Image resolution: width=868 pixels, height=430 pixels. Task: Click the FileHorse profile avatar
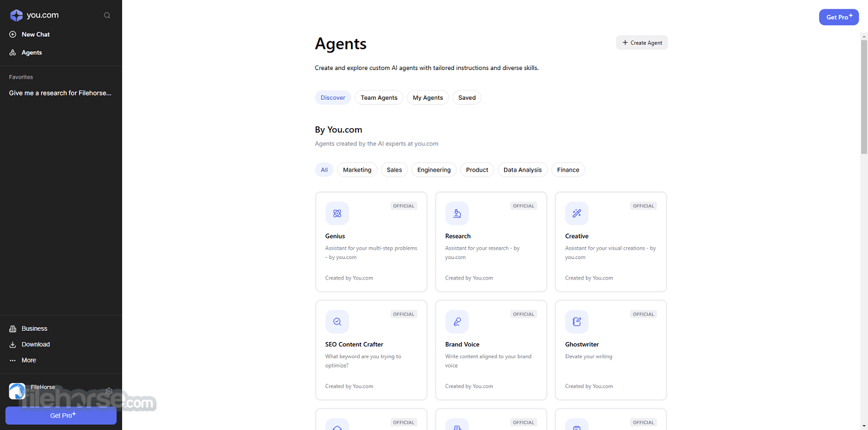[17, 391]
